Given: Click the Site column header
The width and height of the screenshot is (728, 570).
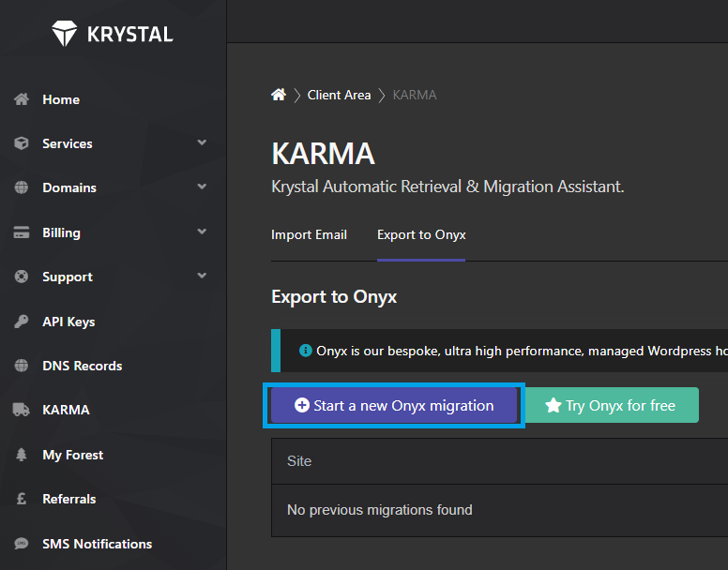Looking at the screenshot, I should (299, 461).
